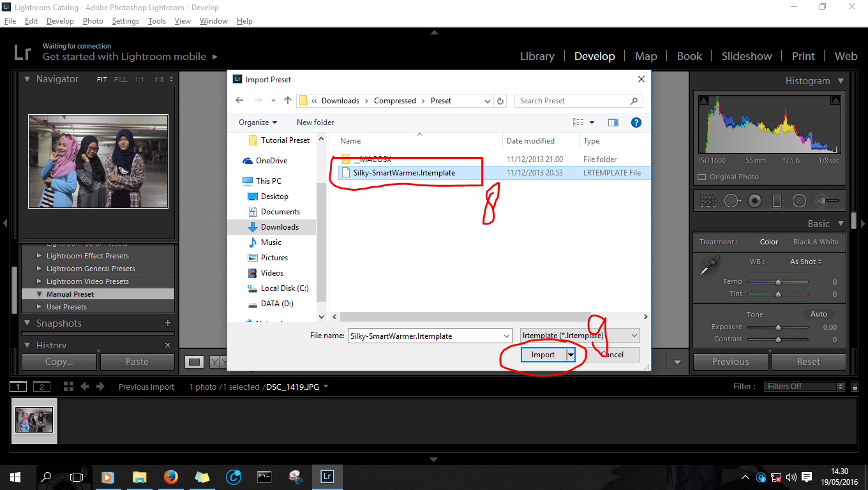Screen dimensions: 868x490
Task: Open Firefox from the taskbar
Action: click(170, 477)
